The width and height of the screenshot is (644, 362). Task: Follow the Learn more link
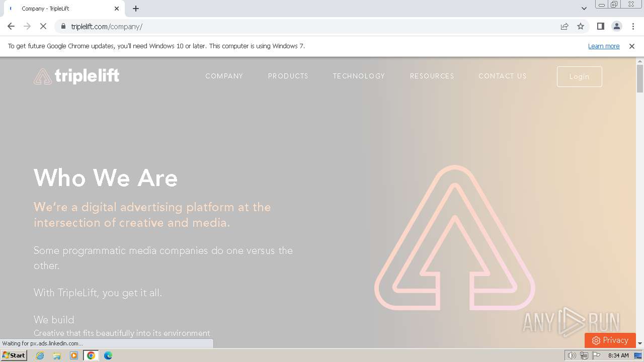click(x=604, y=46)
